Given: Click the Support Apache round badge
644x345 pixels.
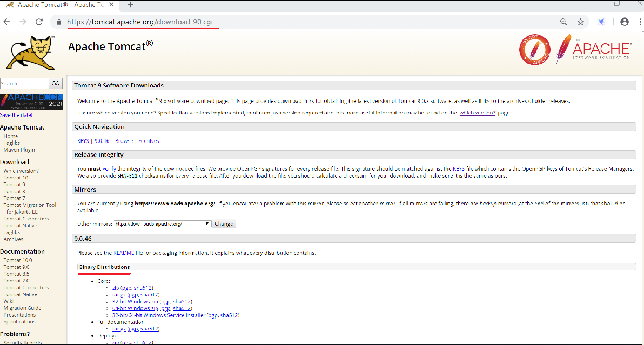Looking at the screenshot, I should 535,50.
